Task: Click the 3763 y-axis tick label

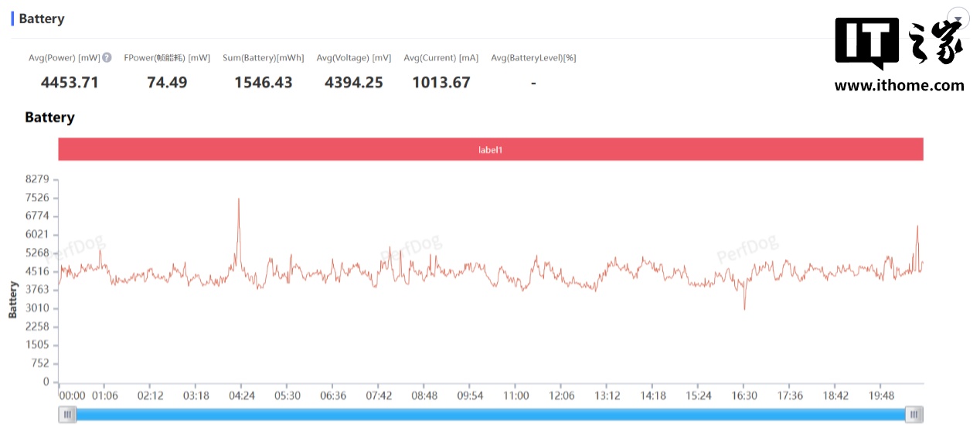Action: click(37, 290)
